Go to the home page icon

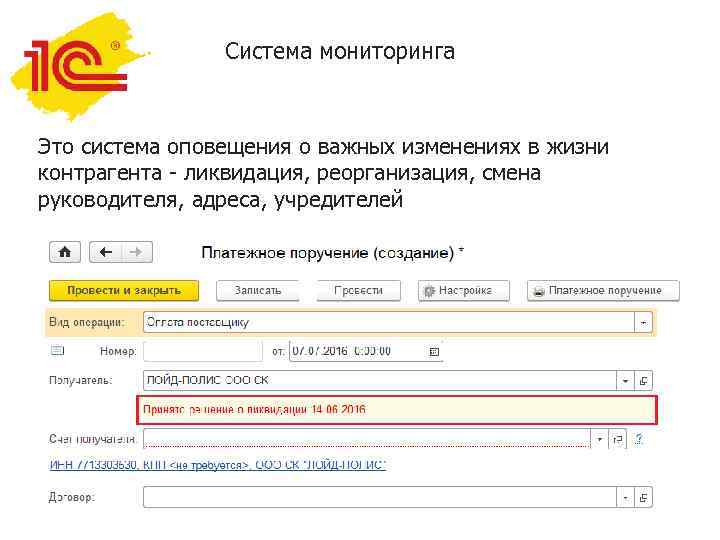pyautogui.click(x=65, y=252)
